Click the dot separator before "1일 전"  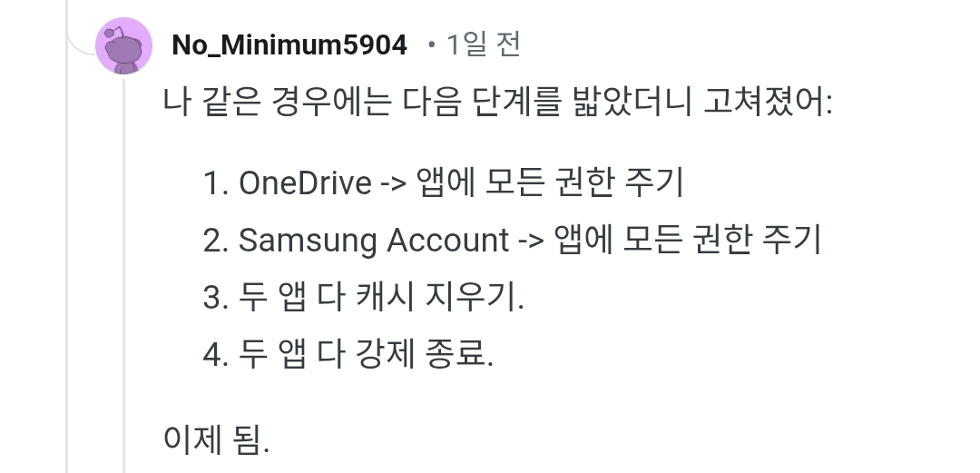click(x=431, y=45)
